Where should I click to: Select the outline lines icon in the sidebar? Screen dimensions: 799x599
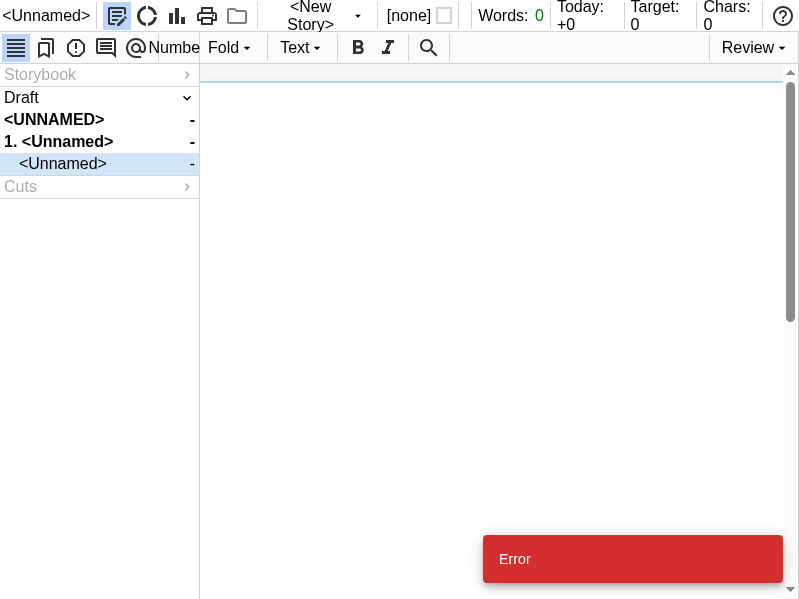click(x=16, y=48)
